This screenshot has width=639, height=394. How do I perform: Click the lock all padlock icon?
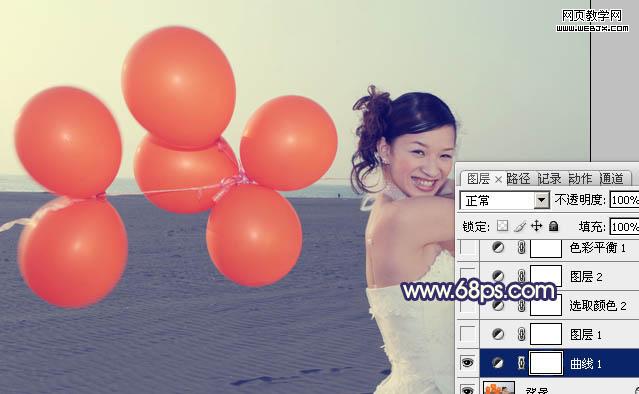pyautogui.click(x=553, y=226)
